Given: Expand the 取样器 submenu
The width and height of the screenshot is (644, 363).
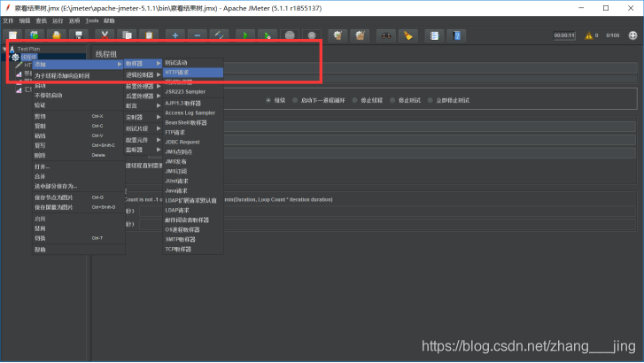Looking at the screenshot, I should (x=143, y=64).
